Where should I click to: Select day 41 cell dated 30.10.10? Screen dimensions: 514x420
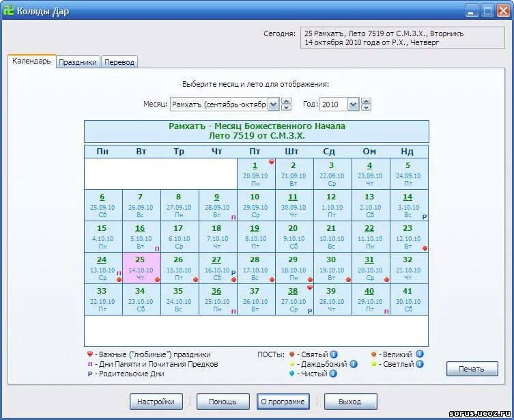click(409, 300)
